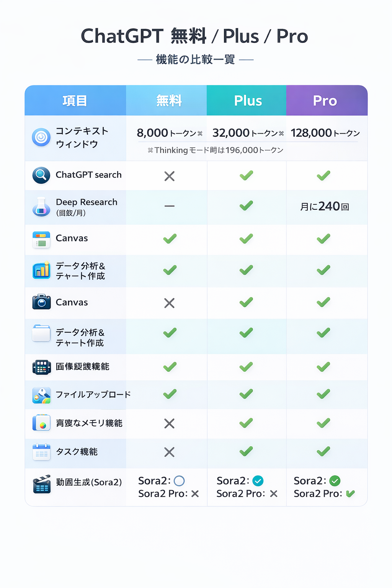Click the Deep Research flask icon
This screenshot has height=588, width=392.
point(41,207)
